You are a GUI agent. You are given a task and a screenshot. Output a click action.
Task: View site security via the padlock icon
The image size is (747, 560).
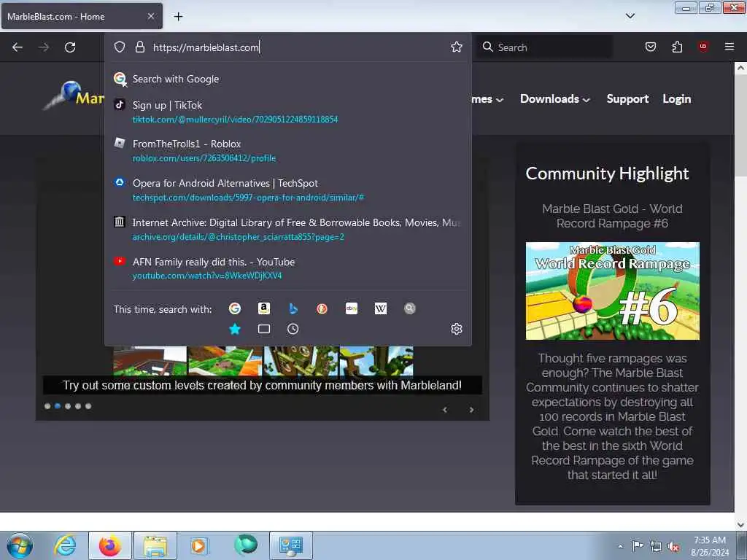pos(139,47)
